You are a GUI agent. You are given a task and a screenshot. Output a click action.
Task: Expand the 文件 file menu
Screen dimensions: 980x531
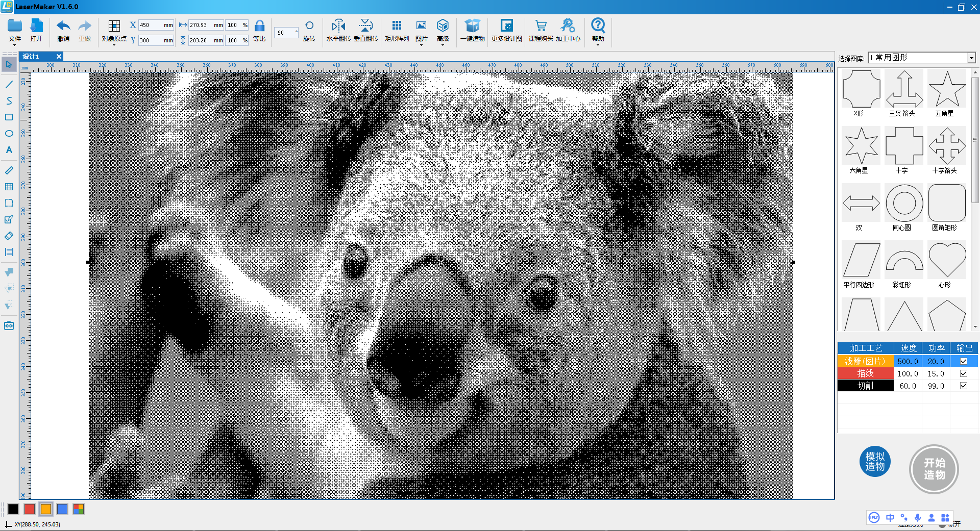(15, 31)
